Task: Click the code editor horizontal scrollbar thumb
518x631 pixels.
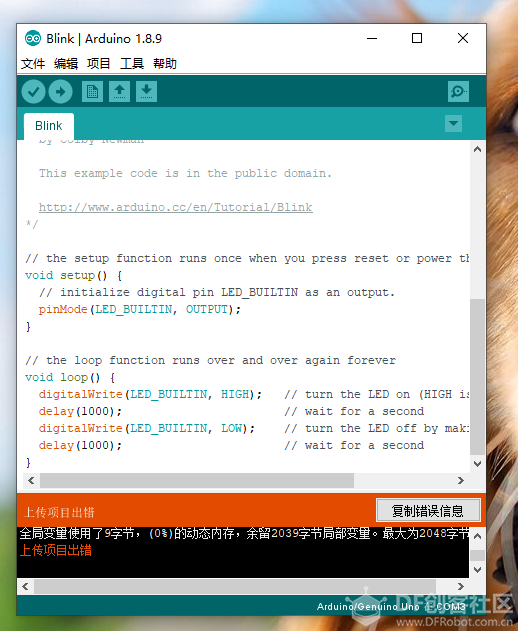Action: [197, 480]
